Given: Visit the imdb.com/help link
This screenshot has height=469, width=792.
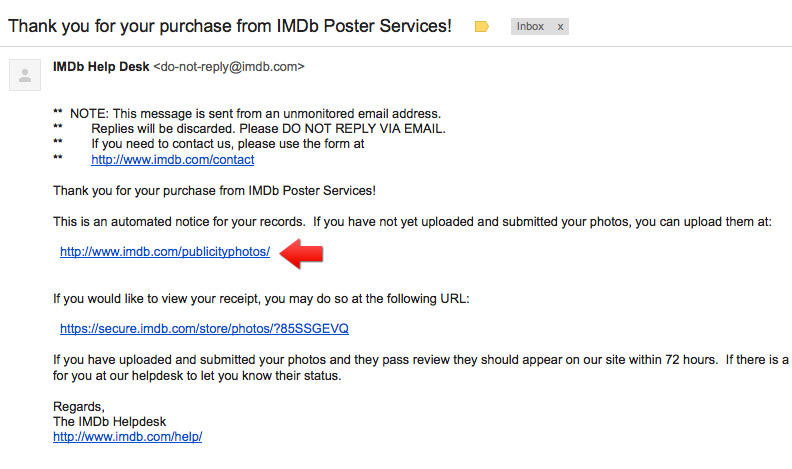Looking at the screenshot, I should click(127, 437).
